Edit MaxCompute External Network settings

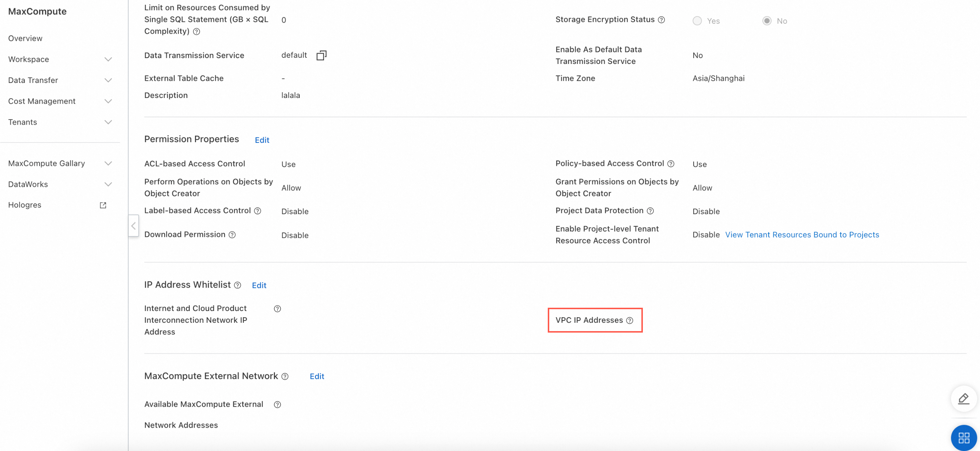(x=317, y=376)
